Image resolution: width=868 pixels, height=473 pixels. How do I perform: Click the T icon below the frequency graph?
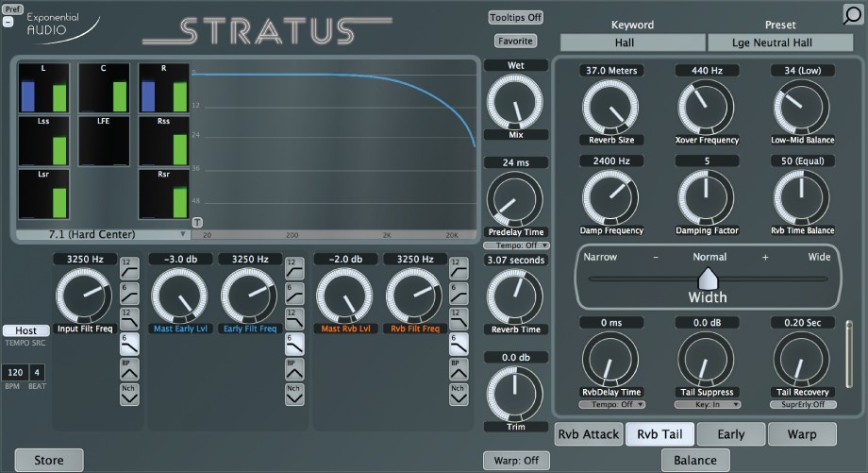(x=197, y=222)
